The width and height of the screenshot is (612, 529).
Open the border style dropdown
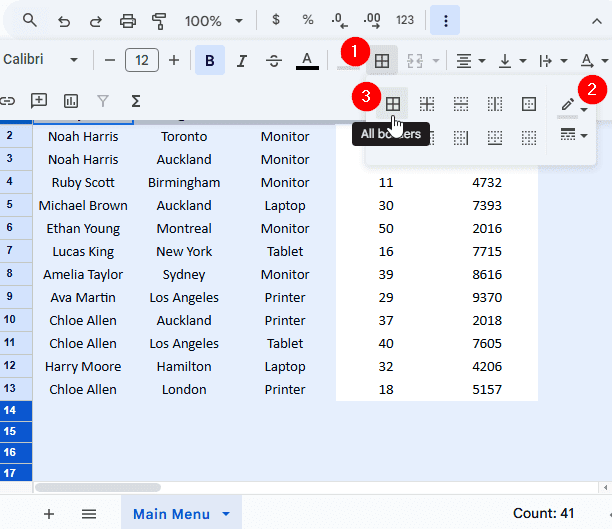point(573,135)
